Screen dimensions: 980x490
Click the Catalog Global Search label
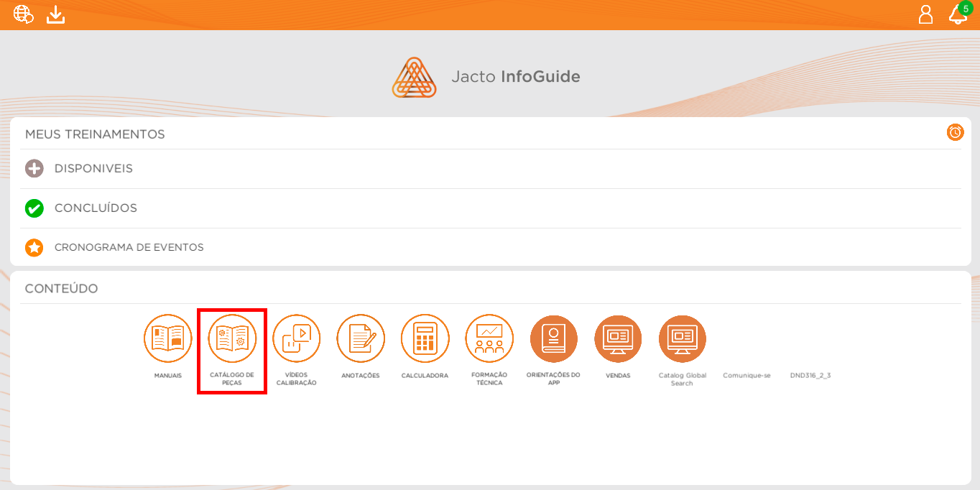click(x=682, y=379)
